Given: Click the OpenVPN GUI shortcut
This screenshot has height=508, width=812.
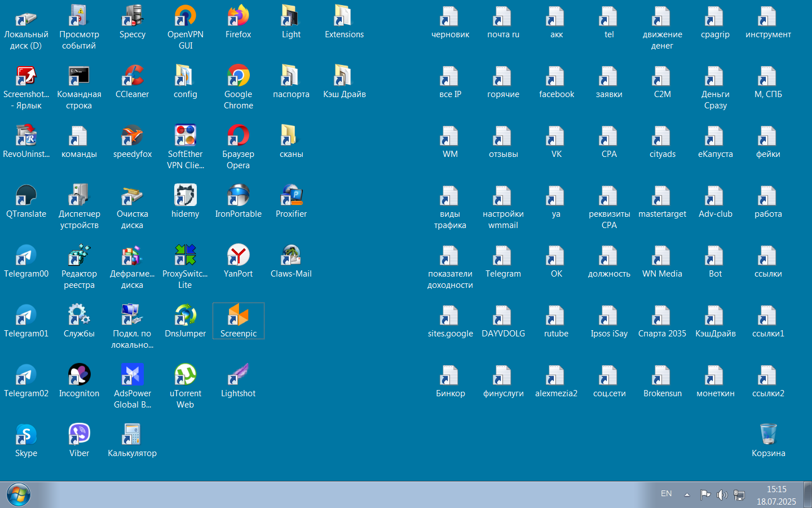Looking at the screenshot, I should pyautogui.click(x=185, y=27).
